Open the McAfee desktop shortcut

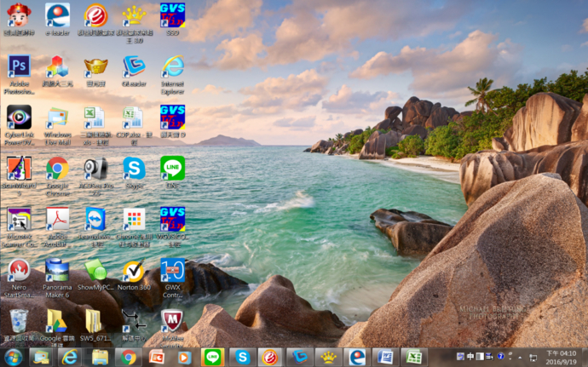point(172,321)
